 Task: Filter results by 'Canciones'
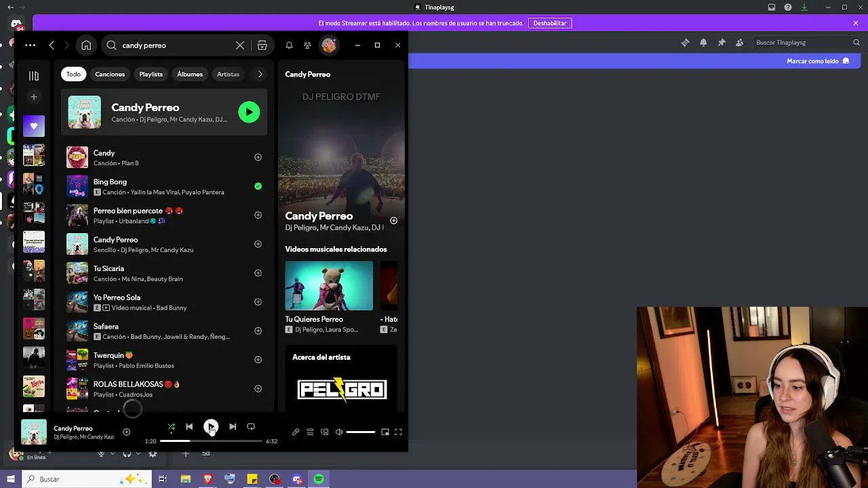110,74
